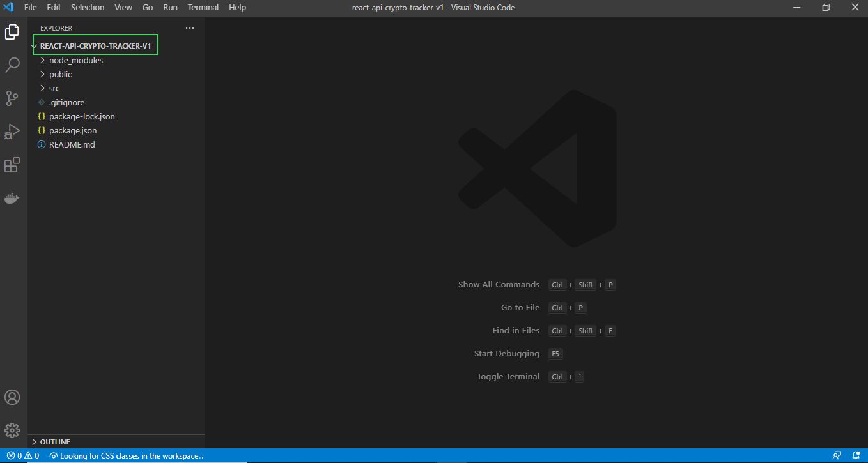
Task: Collapse the REACT-API-CRYPTO-TRACKER-V1 root folder
Action: point(34,46)
